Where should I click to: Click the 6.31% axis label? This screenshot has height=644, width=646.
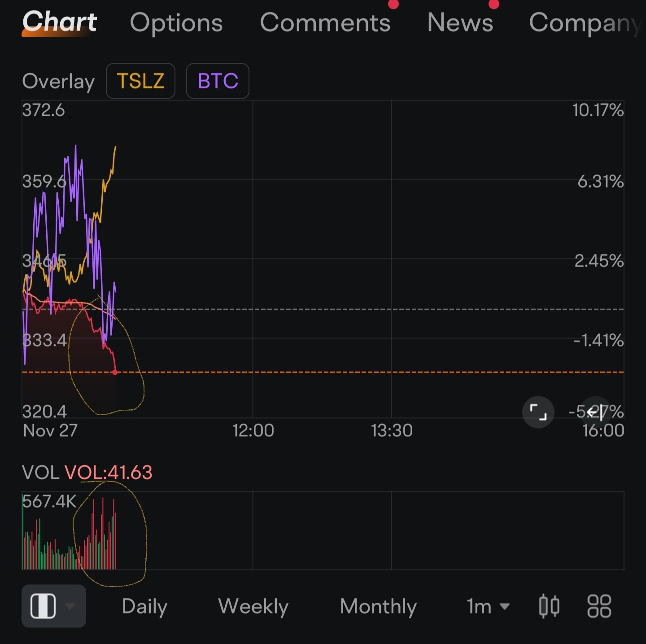click(x=600, y=182)
